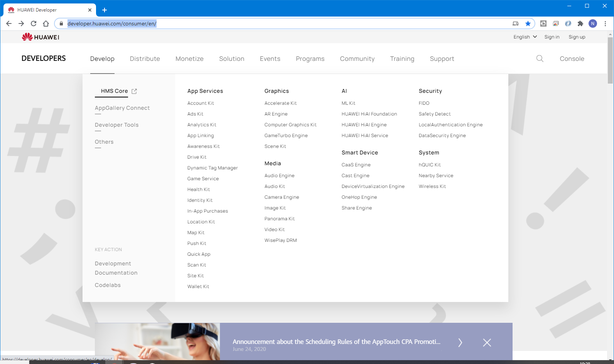Click Sign up
Image resolution: width=614 pixels, height=364 pixels.
coord(577,37)
